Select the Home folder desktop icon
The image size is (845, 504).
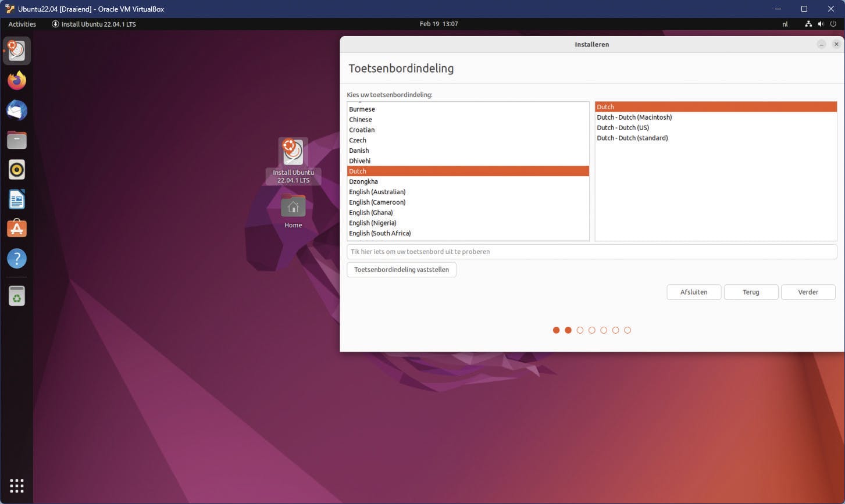293,212
